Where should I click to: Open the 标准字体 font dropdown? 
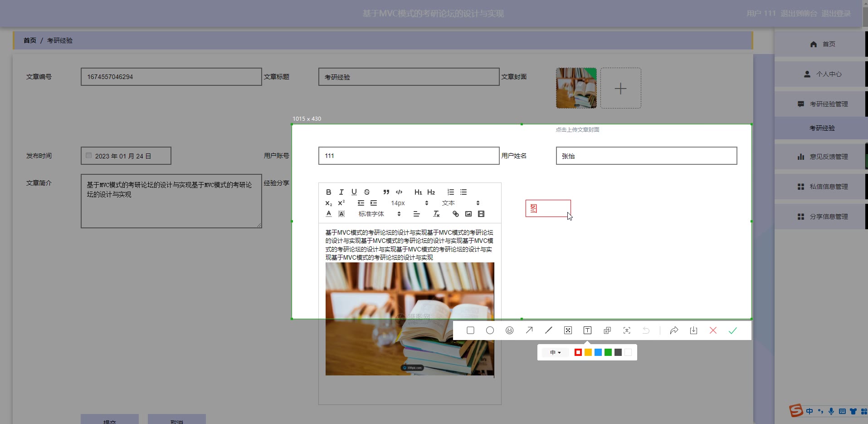click(x=379, y=214)
